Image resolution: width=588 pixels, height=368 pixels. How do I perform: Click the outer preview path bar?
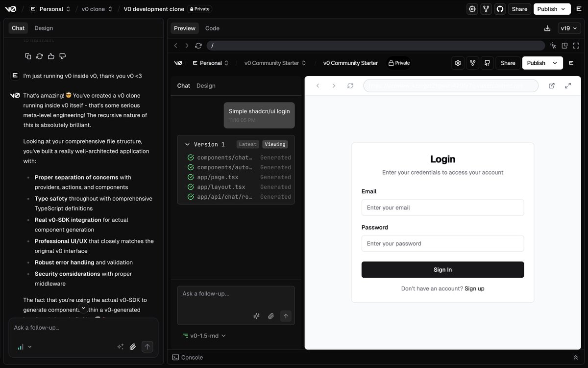(x=376, y=46)
